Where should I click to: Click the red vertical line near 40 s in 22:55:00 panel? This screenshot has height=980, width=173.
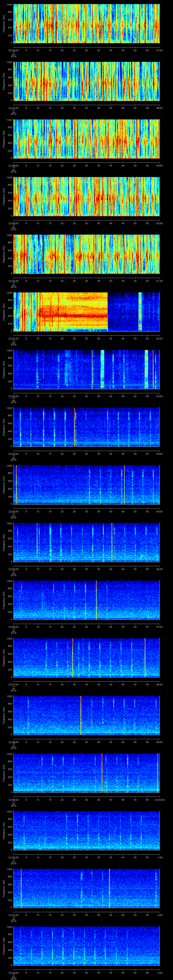(112, 543)
